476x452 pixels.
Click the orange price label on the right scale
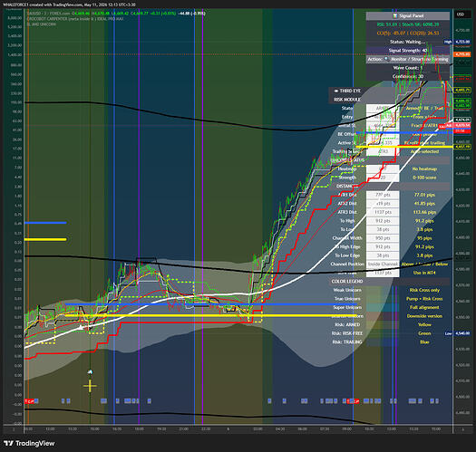pos(462,54)
